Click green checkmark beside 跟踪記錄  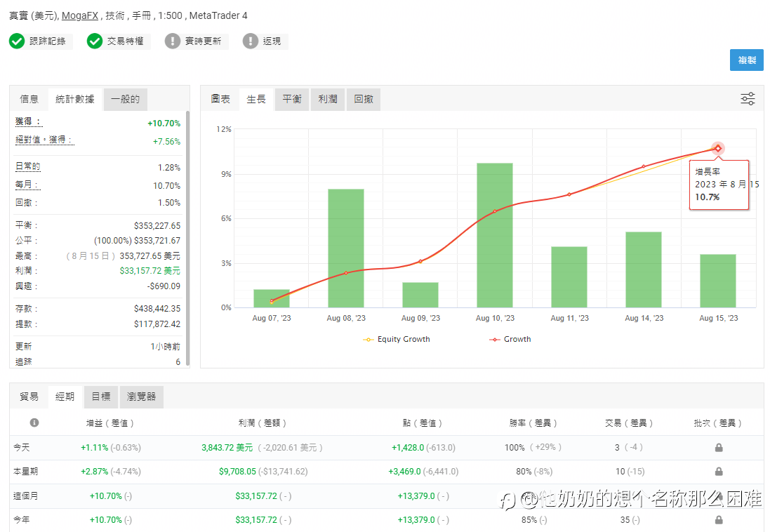(17, 41)
